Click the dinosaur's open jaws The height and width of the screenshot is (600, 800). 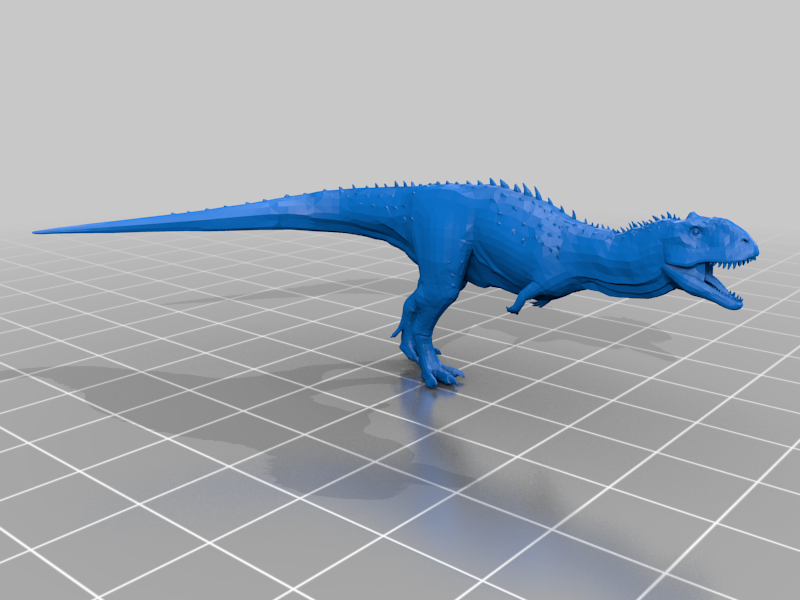(x=709, y=281)
